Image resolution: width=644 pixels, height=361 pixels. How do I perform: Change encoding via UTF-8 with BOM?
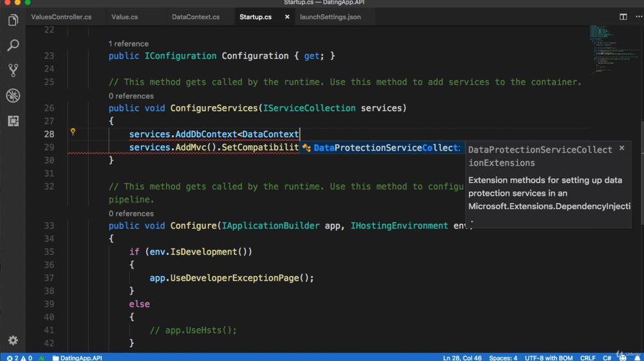click(550, 358)
